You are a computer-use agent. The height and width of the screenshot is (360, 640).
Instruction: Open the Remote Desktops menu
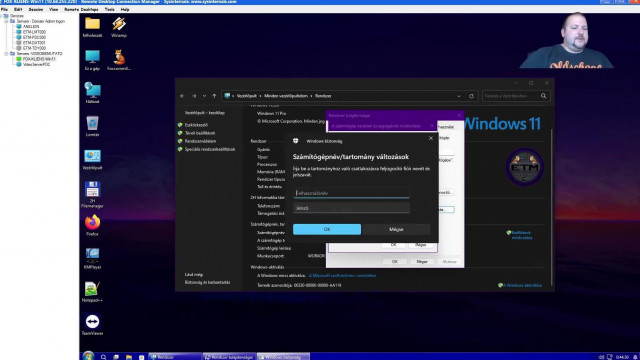pos(81,9)
